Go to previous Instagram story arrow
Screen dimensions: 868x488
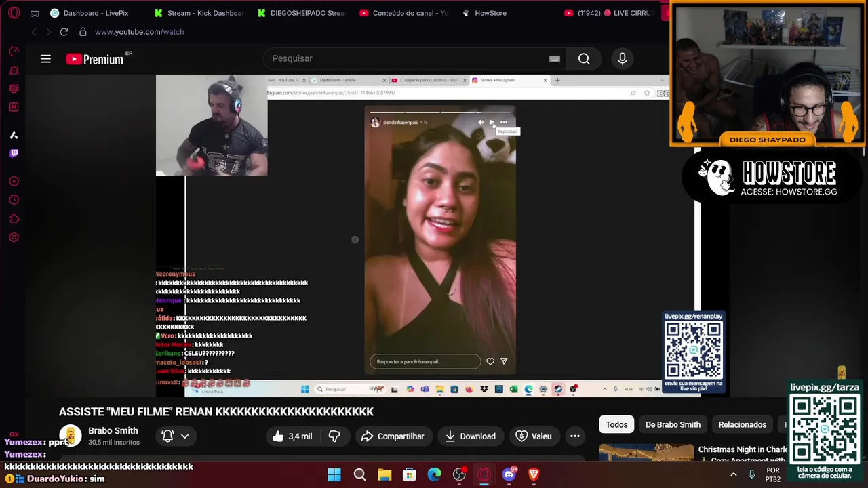click(355, 240)
